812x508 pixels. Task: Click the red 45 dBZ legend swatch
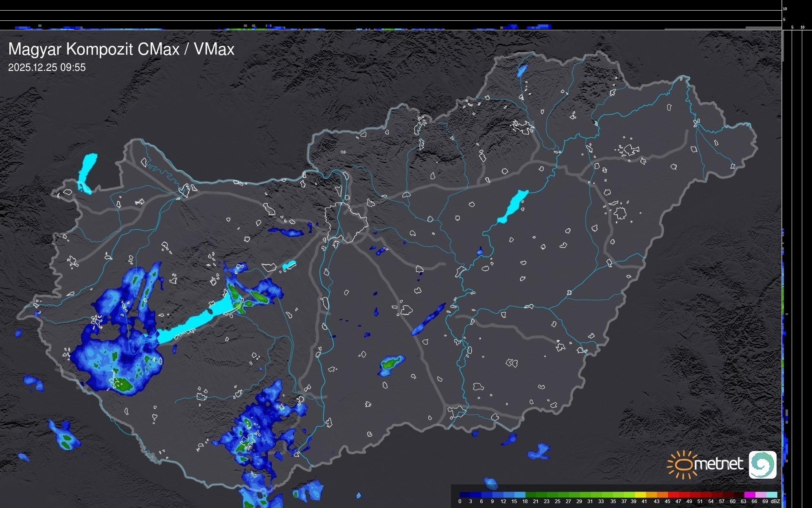pos(673,495)
